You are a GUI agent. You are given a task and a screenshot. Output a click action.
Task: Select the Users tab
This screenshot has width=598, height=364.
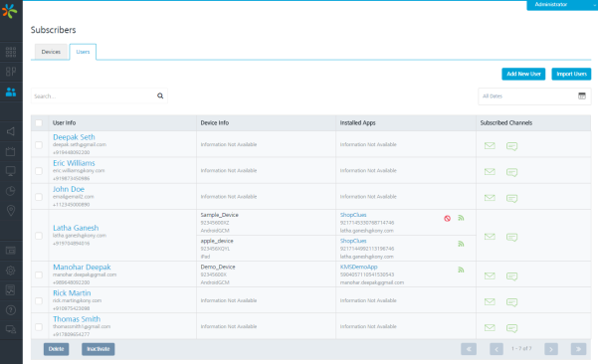[83, 52]
